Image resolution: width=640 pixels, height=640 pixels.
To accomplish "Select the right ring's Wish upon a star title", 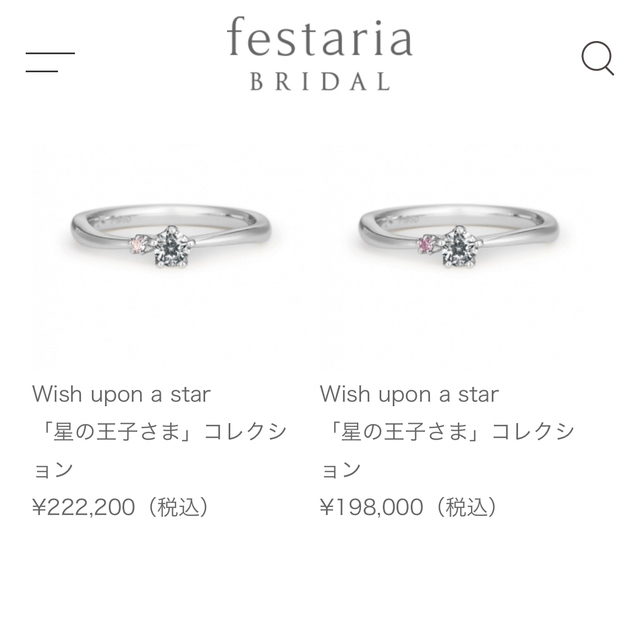I will pyautogui.click(x=409, y=394).
